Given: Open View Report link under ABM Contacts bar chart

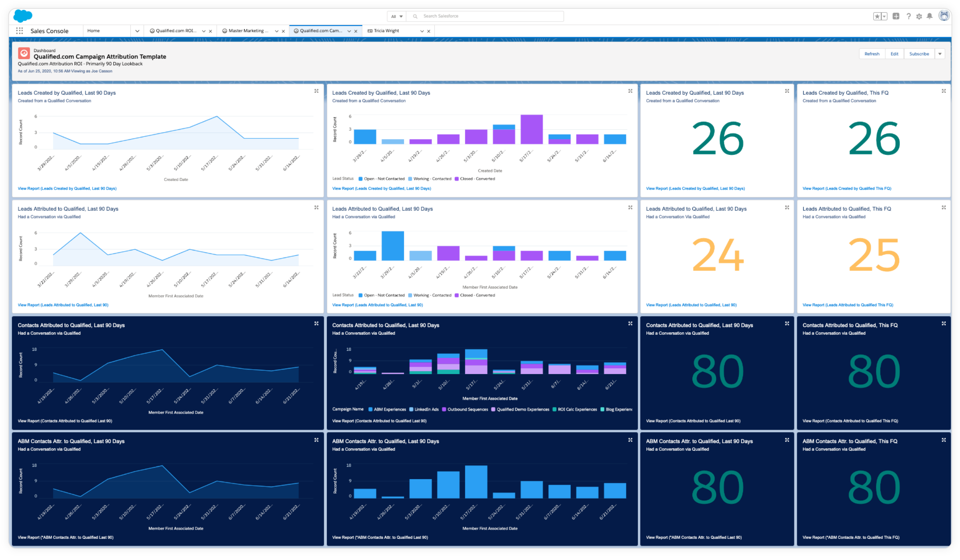Looking at the screenshot, I should (380, 537).
